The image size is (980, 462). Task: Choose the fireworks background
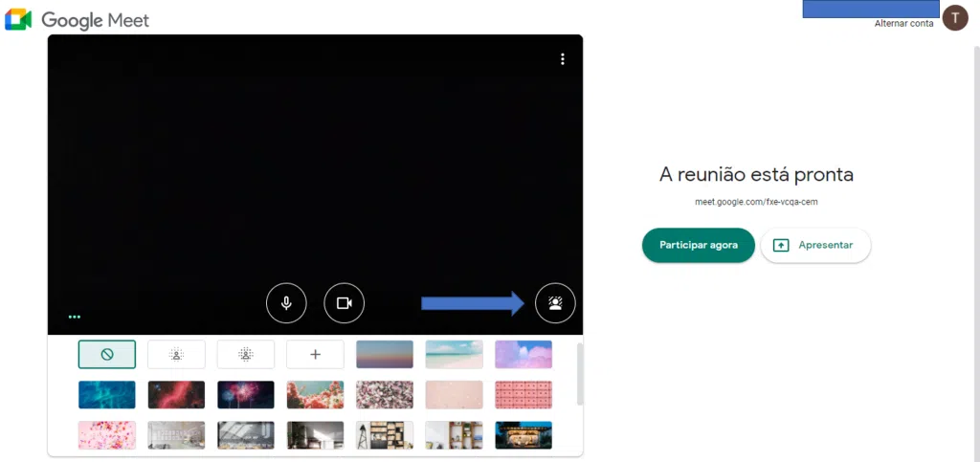[246, 395]
